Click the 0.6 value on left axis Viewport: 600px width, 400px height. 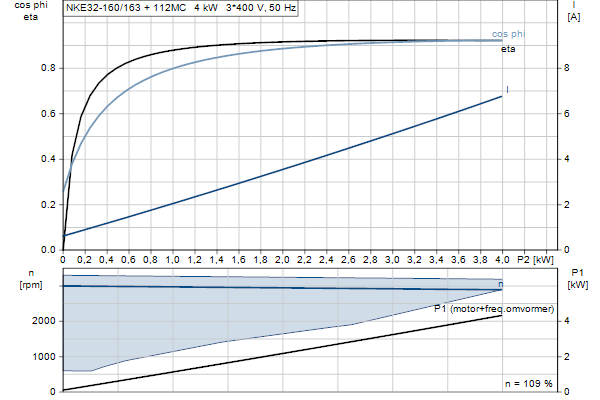[48, 114]
